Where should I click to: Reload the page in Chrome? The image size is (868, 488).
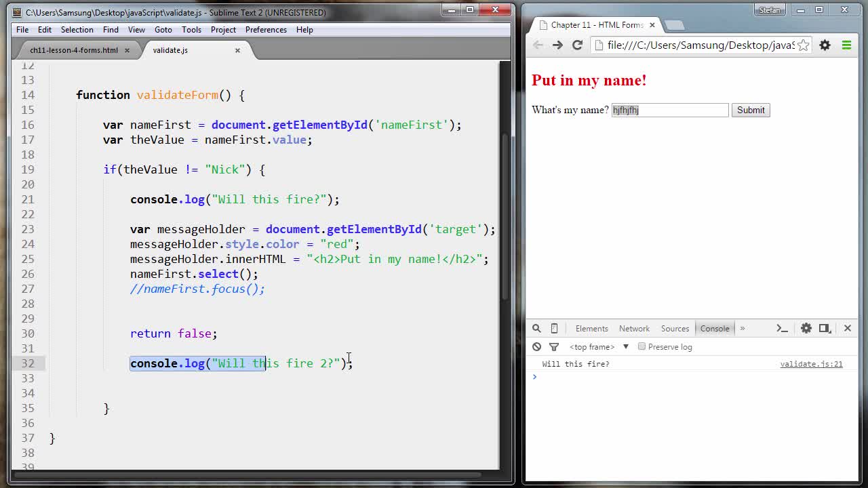[x=577, y=45]
